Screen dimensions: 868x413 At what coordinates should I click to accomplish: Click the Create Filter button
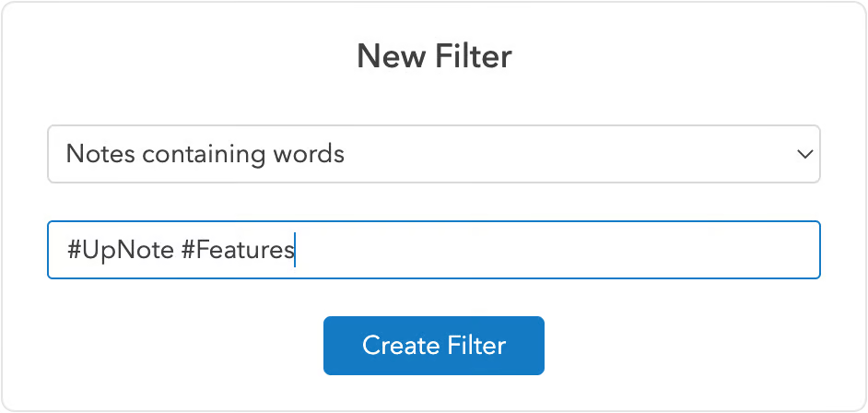pyautogui.click(x=433, y=346)
